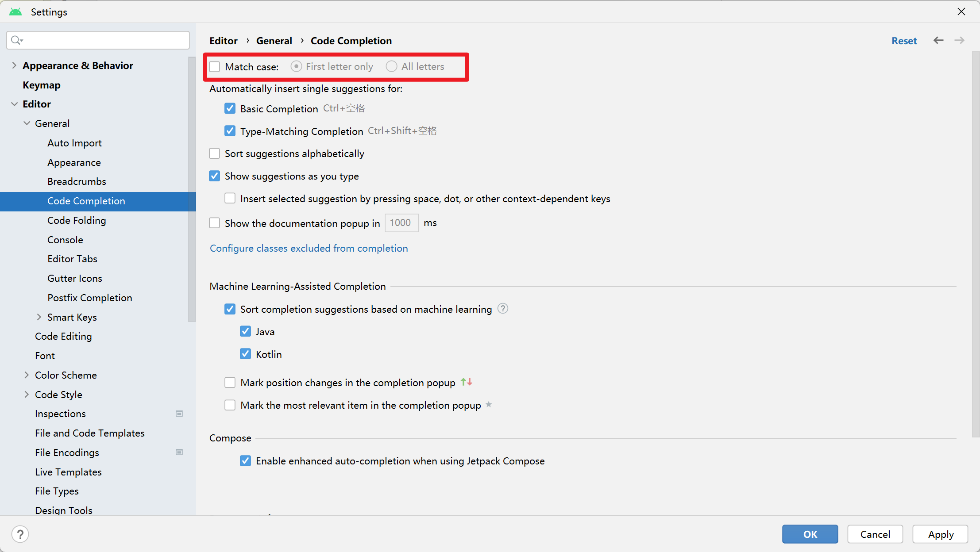This screenshot has width=980, height=552.
Task: Toggle Mark position changes in completion popup
Action: (230, 383)
